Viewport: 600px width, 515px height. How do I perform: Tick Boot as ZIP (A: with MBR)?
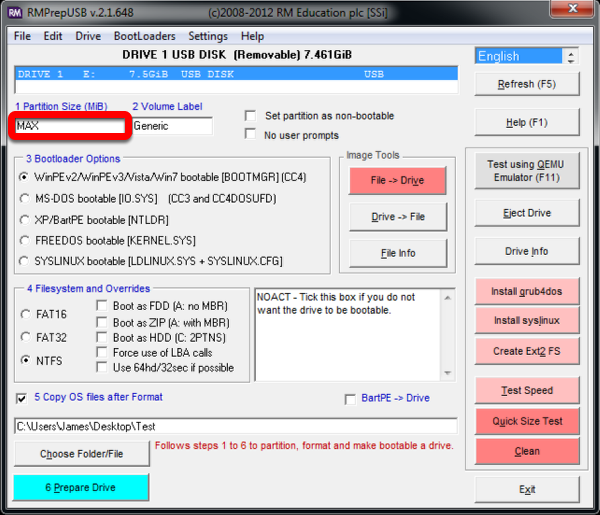[x=102, y=323]
